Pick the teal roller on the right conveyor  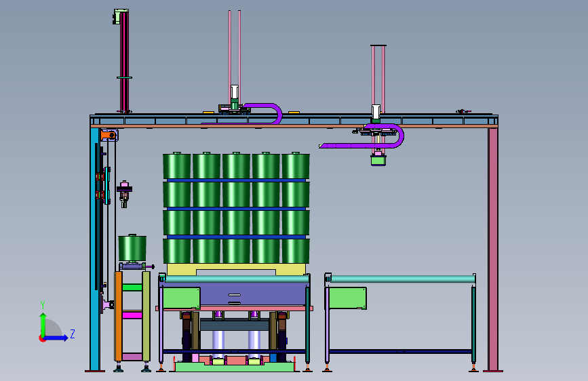click(402, 279)
